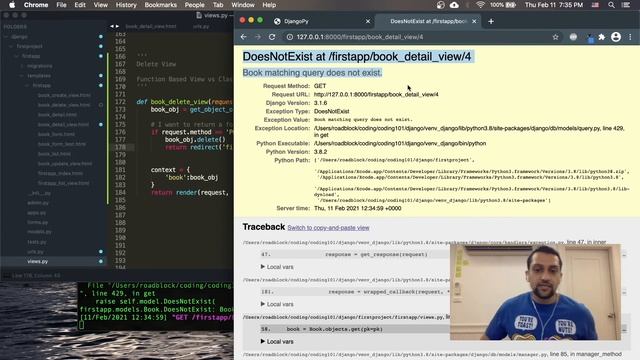The height and width of the screenshot is (360, 640).
Task: Click 'Book matching query does not exist.' heading
Action: pyautogui.click(x=312, y=73)
